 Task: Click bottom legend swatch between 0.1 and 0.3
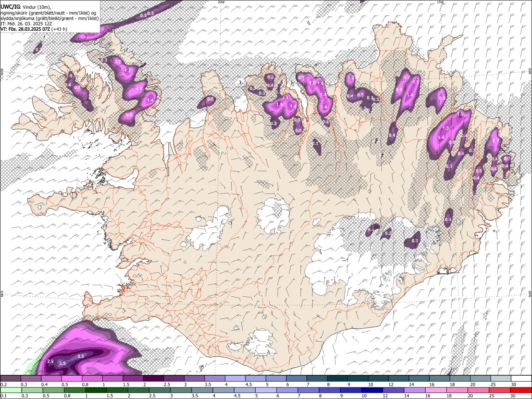[x=11, y=390]
